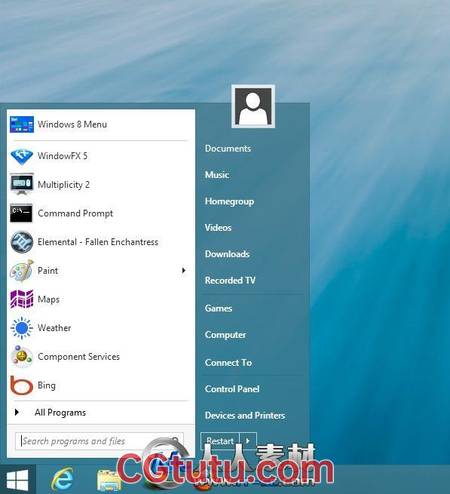Click the Elemental Fallen Enchantress icon
450x494 pixels.
click(22, 242)
